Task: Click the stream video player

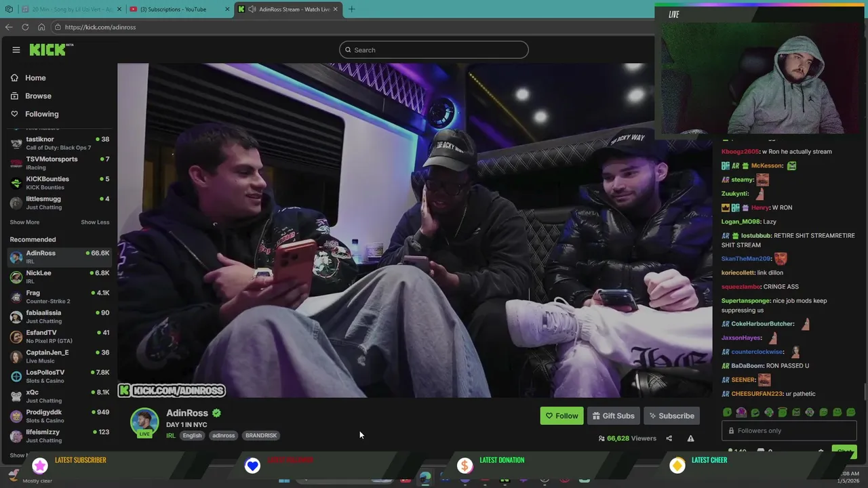Action: (x=415, y=230)
